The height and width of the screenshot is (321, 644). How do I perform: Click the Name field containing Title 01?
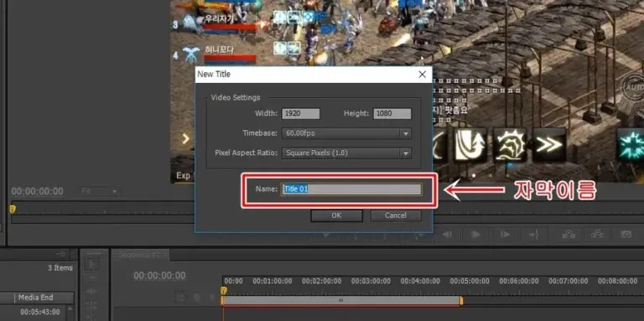351,189
